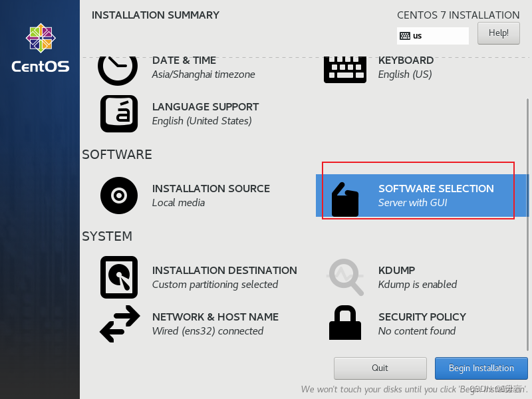The width and height of the screenshot is (532, 399).
Task: Click the keyboard layout indicator showing us
Action: [432, 36]
